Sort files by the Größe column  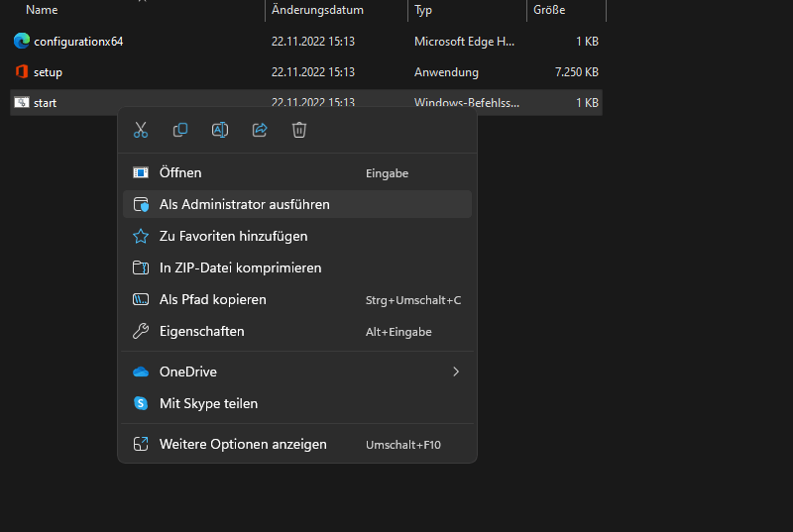(551, 10)
